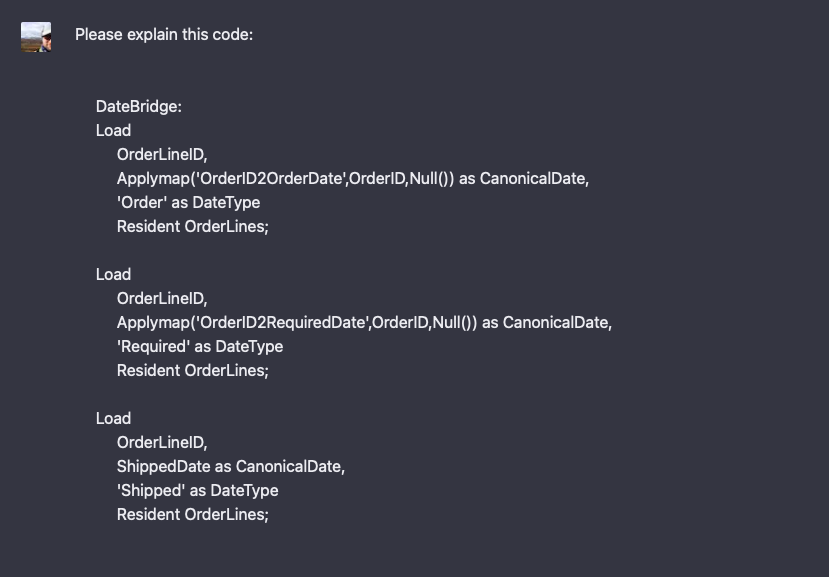Click the Applymap OrderID2OrderDate line

[x=353, y=179]
